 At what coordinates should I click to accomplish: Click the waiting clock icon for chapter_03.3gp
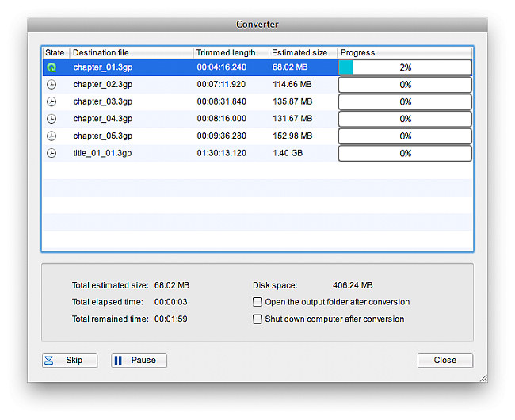(x=51, y=101)
